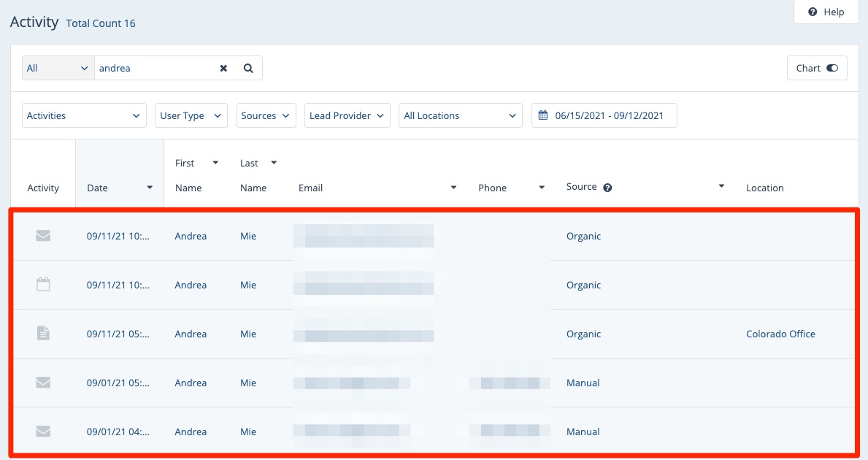Click the search field containing andrea
The width and height of the screenshot is (868, 460).
(x=155, y=68)
